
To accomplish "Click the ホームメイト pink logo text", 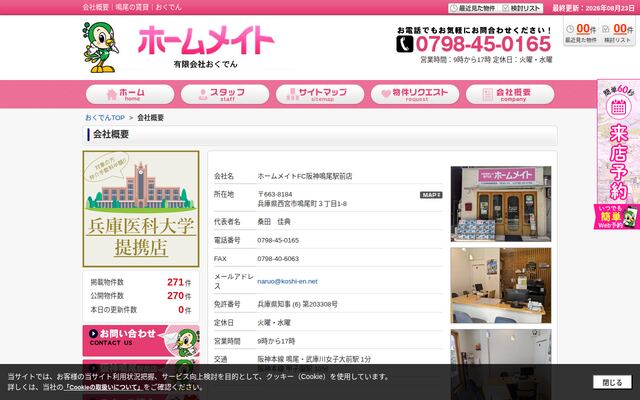I will 206,40.
